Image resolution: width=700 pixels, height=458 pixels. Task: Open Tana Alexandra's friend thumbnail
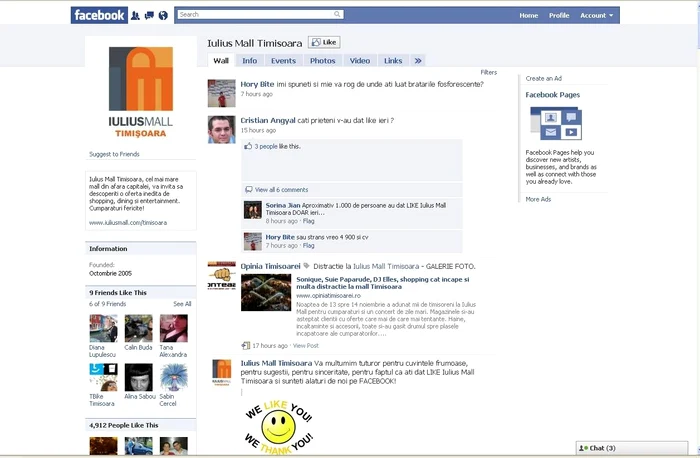pos(174,328)
